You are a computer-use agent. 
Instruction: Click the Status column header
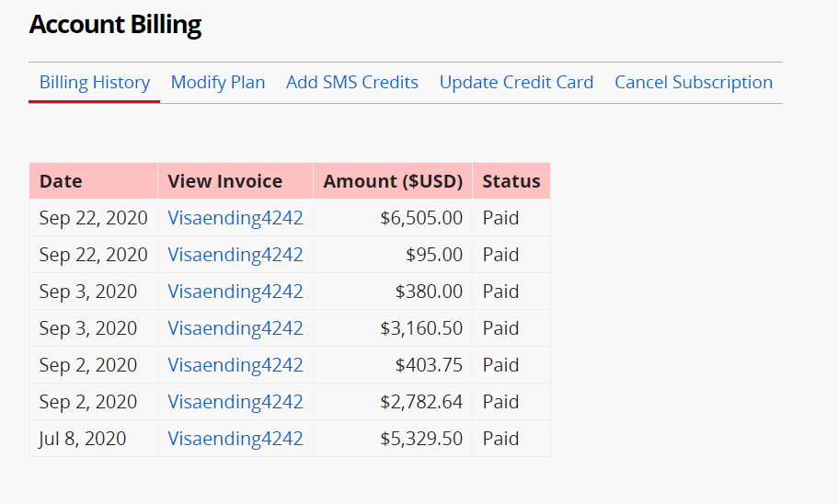[511, 181]
